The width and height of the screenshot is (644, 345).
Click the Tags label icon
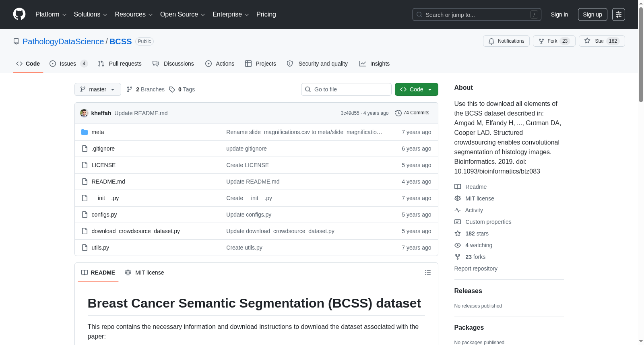pyautogui.click(x=172, y=89)
